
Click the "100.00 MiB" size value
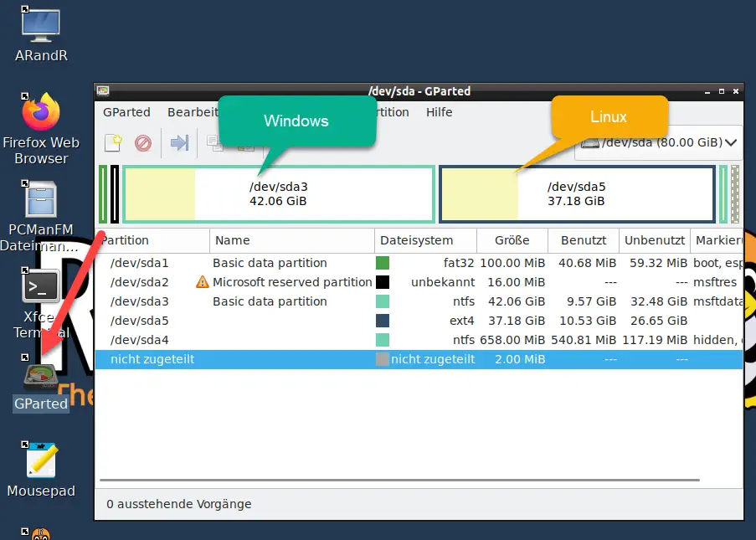pos(512,263)
